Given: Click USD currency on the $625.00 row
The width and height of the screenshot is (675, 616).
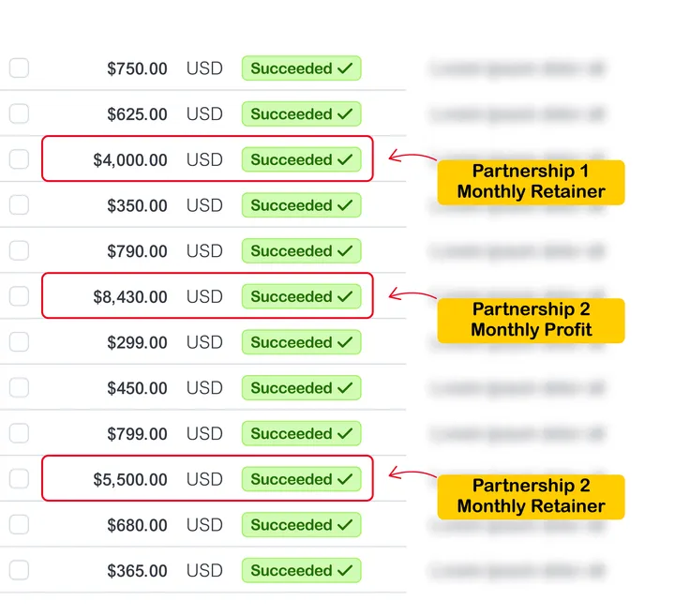Looking at the screenshot, I should 204,114.
